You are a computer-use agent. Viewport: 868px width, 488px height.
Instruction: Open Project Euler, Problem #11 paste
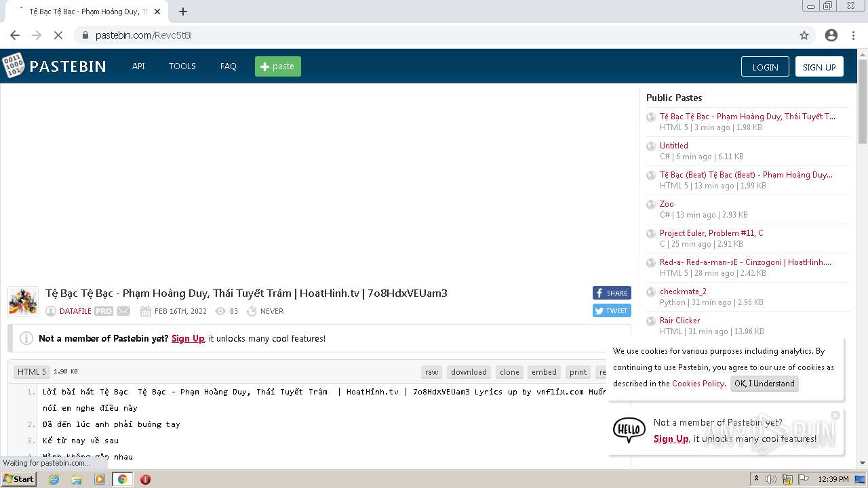click(711, 233)
